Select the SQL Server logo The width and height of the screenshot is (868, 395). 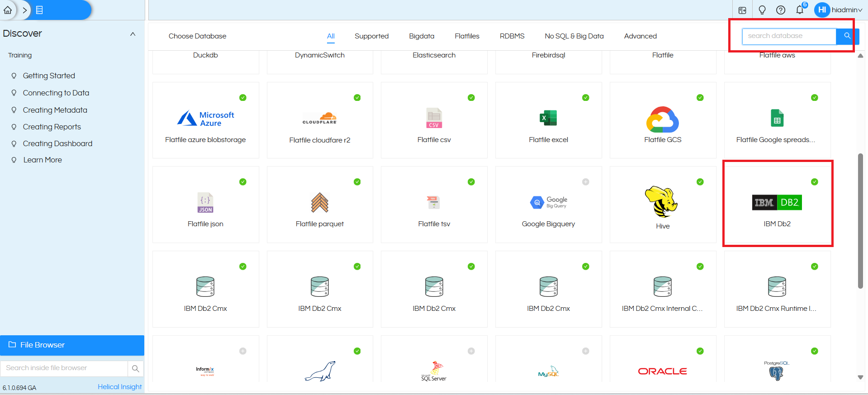[x=434, y=371]
